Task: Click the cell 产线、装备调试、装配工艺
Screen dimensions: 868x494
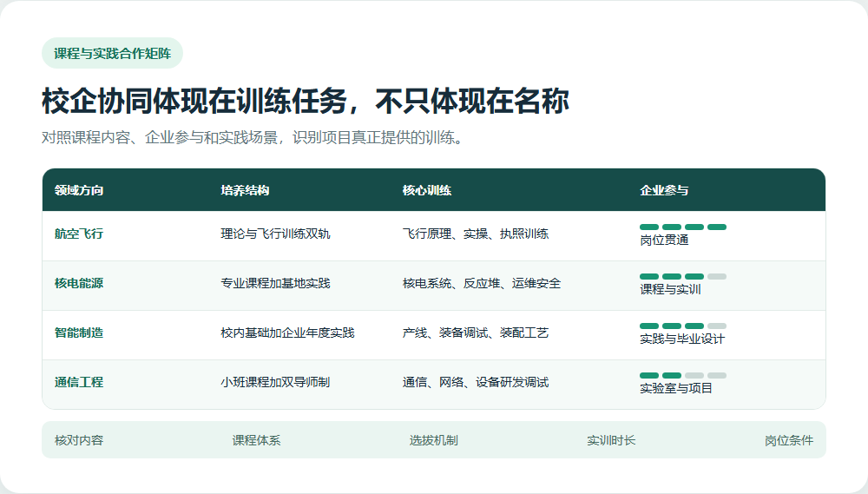Action: pos(476,333)
